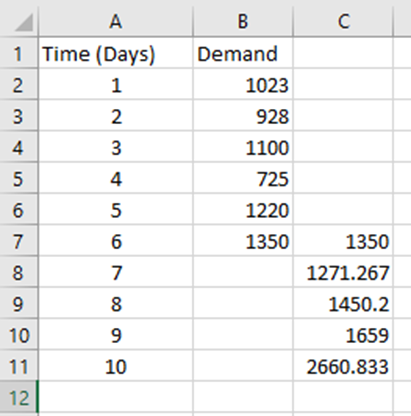Select row 3 header

tap(19, 116)
